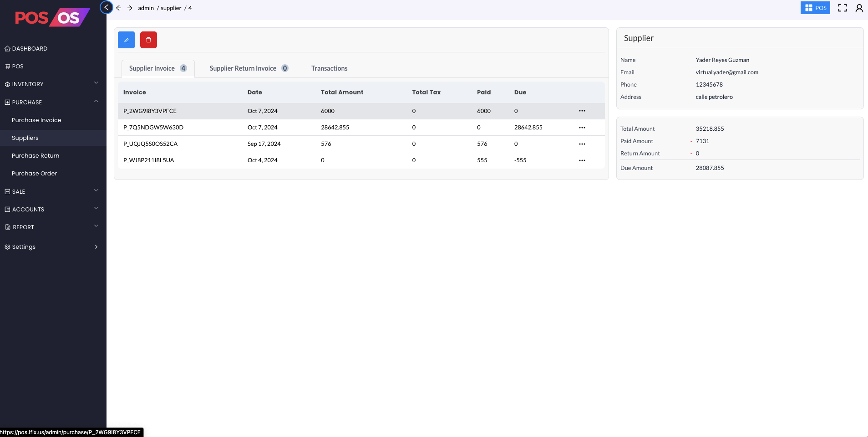The image size is (868, 437).
Task: Go to Purchase Invoice in sidebar
Action: (x=36, y=120)
